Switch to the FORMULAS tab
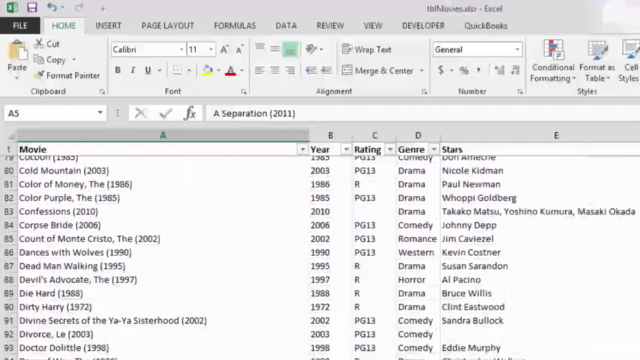This screenshot has height=360, width=640. click(235, 26)
